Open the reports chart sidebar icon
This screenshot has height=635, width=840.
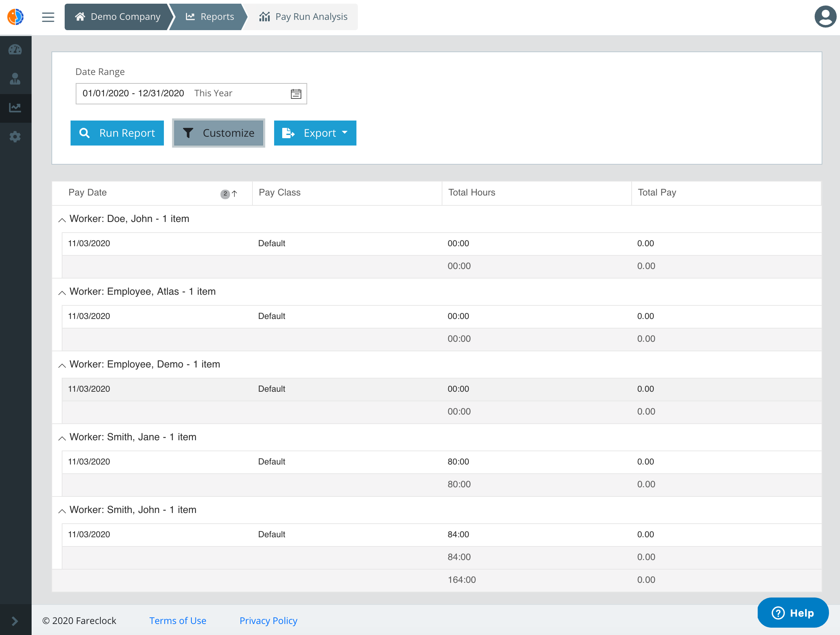point(15,108)
